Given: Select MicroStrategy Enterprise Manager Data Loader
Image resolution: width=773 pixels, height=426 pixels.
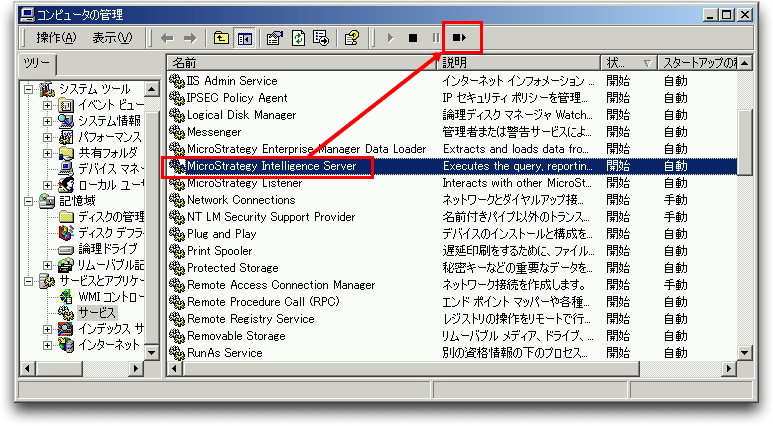Looking at the screenshot, I should click(x=306, y=149).
